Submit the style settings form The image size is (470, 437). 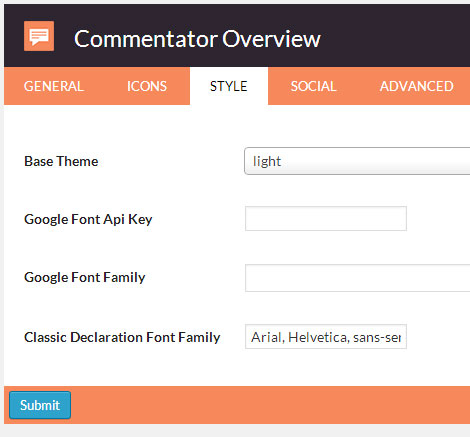click(40, 405)
